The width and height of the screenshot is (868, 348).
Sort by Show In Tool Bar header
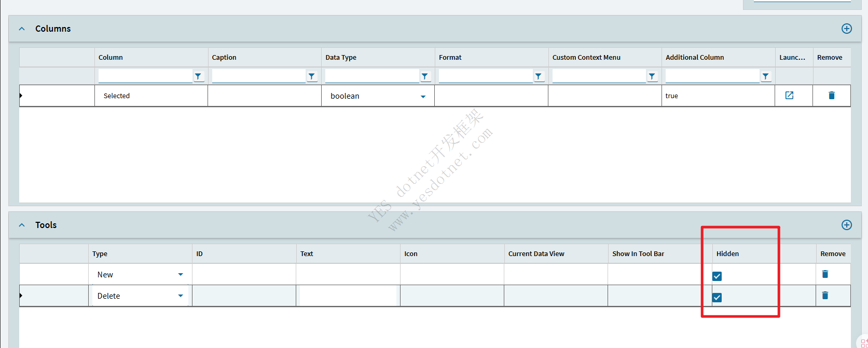638,254
